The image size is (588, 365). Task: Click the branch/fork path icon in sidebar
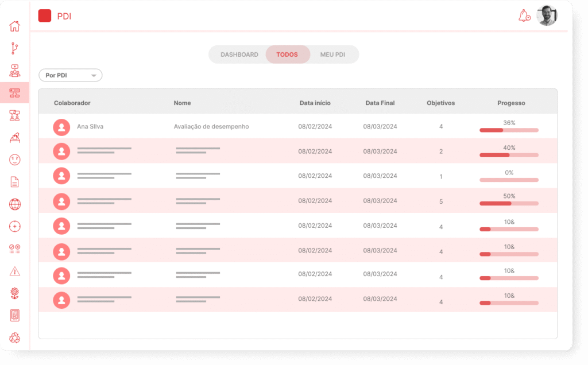pyautogui.click(x=14, y=48)
